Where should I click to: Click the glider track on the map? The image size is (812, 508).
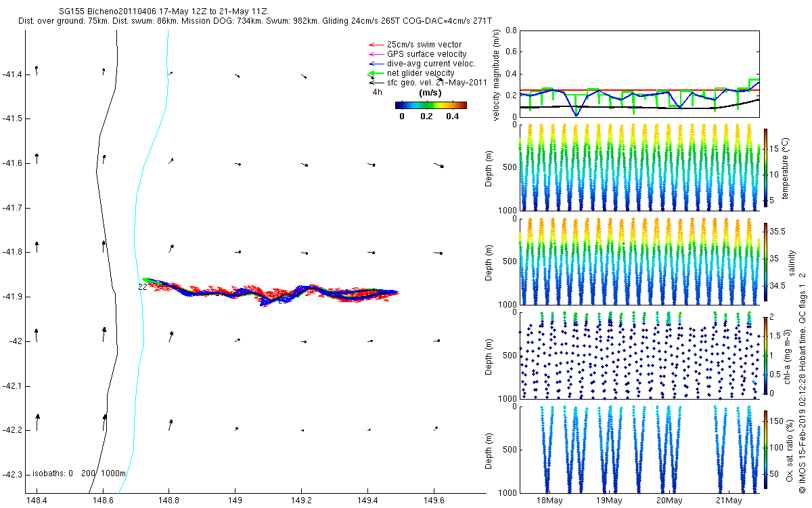coord(271,292)
